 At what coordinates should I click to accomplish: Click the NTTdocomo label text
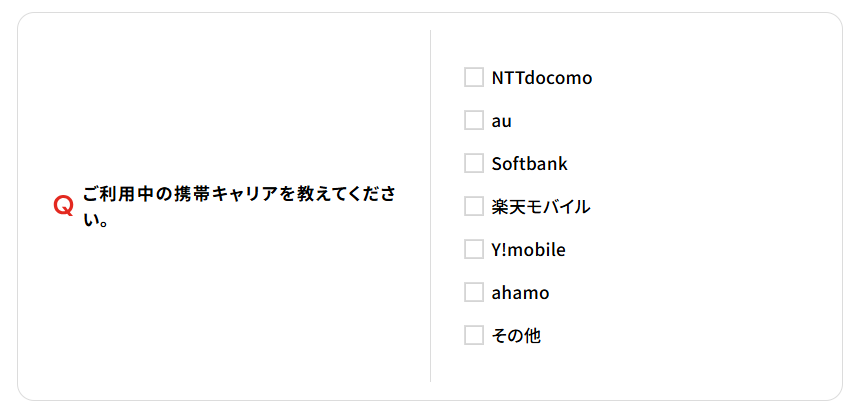click(541, 78)
